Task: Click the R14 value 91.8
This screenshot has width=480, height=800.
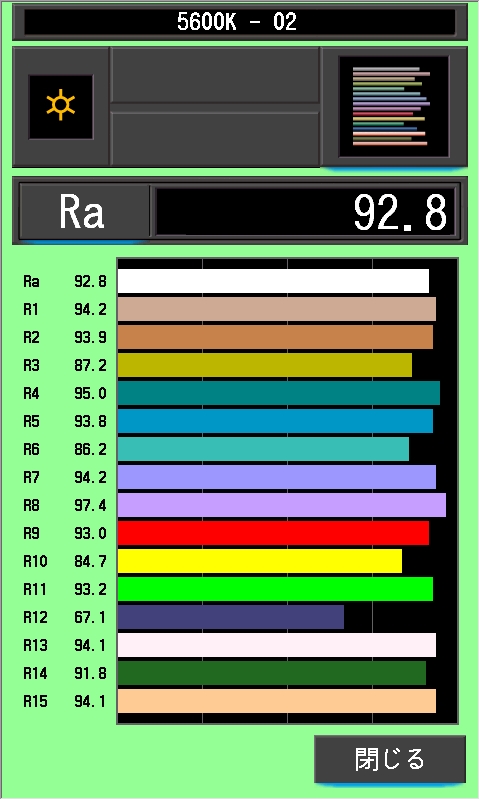Action: pos(91,673)
